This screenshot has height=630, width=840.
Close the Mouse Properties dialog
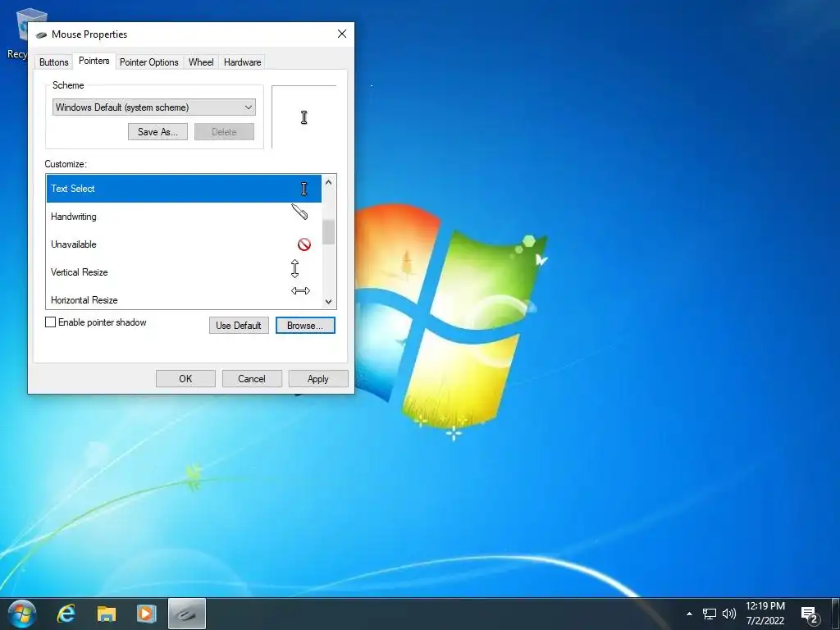click(x=342, y=34)
